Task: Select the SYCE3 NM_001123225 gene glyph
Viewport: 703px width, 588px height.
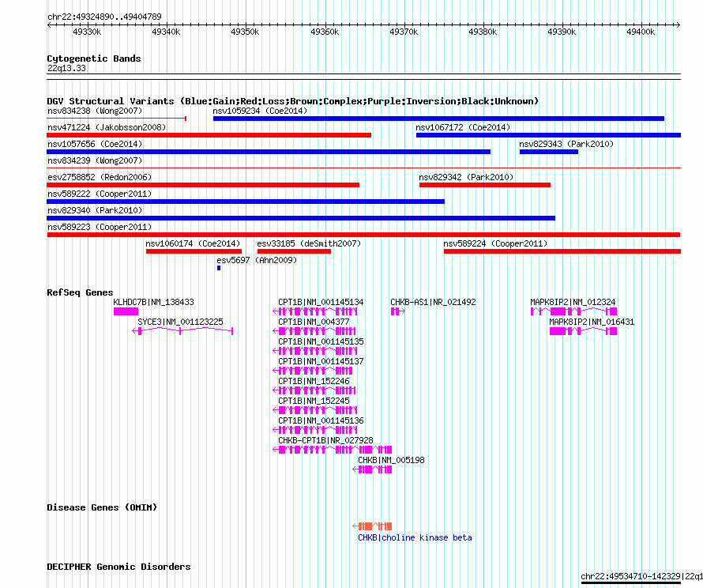Action: point(182,331)
